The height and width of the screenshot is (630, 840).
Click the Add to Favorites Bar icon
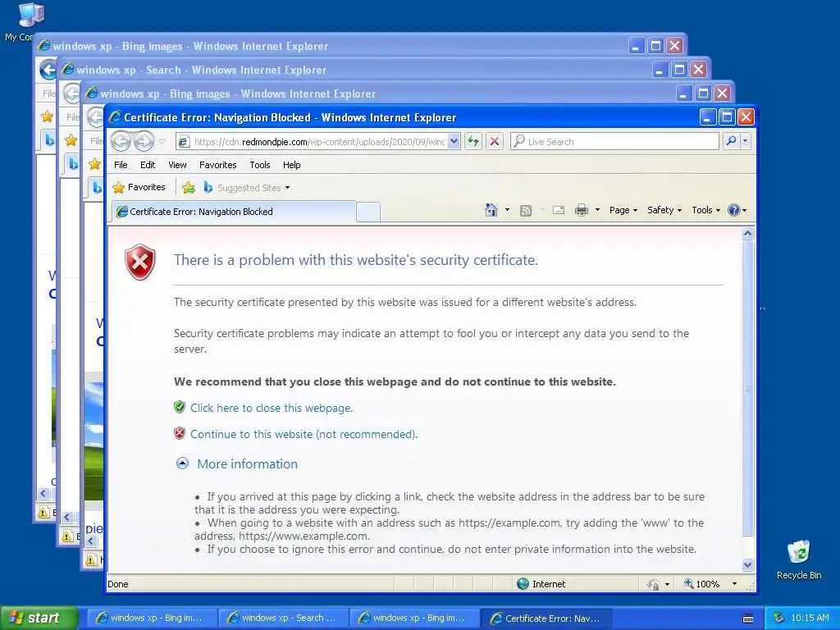point(189,188)
